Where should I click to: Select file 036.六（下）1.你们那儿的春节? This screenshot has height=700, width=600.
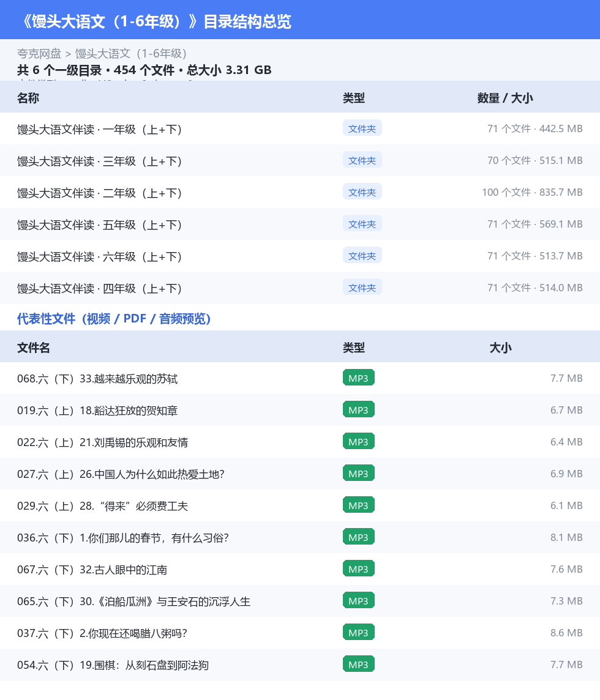(123, 537)
